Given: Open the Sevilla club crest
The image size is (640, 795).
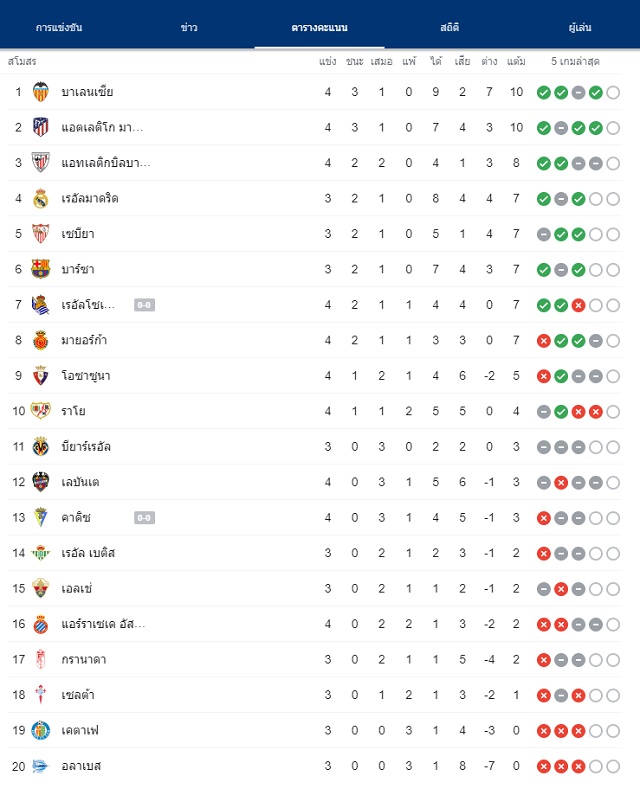Looking at the screenshot, I should click(41, 234).
